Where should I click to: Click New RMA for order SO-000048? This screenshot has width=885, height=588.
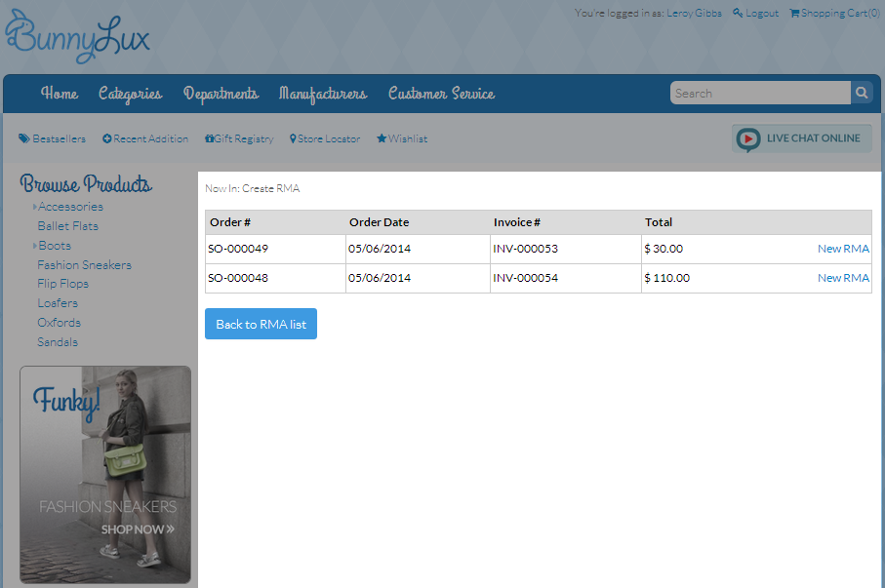[x=842, y=278]
